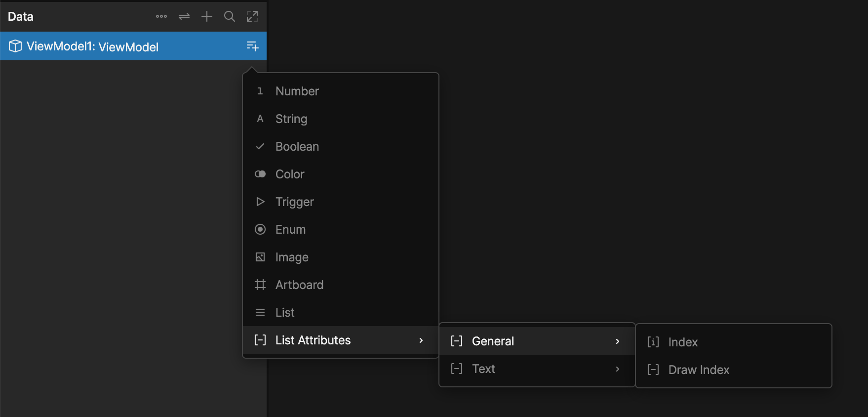Image resolution: width=868 pixels, height=417 pixels.
Task: Click the bracket icon beside Draw Index
Action: pyautogui.click(x=653, y=370)
